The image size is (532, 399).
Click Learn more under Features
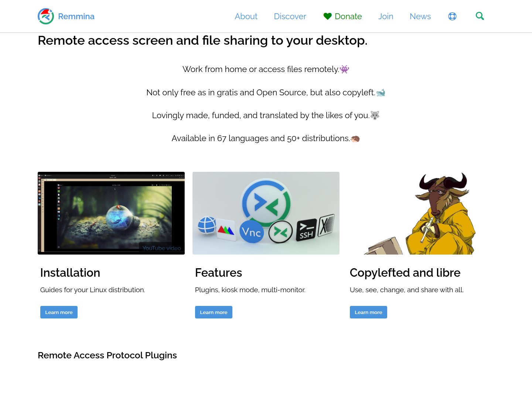[x=214, y=312]
